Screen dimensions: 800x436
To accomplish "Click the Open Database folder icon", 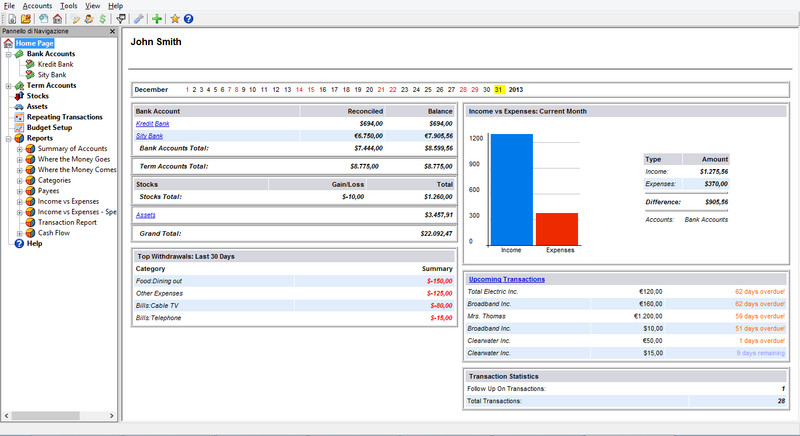I will [x=26, y=19].
